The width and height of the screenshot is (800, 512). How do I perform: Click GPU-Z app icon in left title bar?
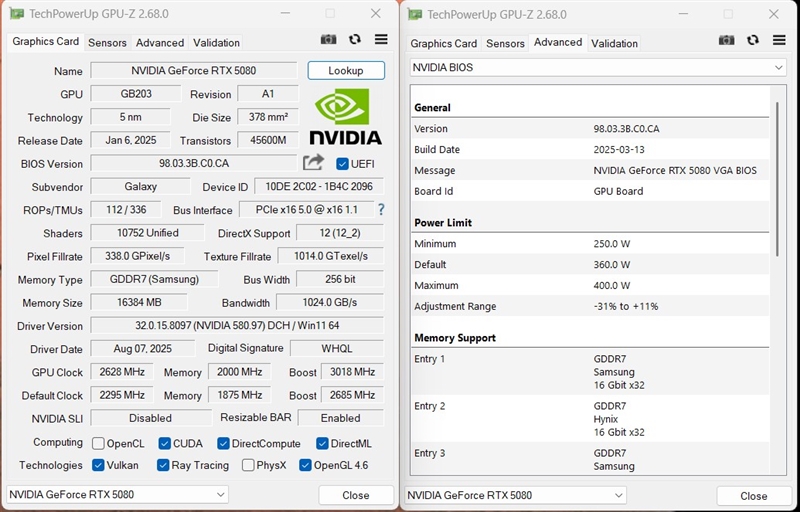tap(16, 14)
